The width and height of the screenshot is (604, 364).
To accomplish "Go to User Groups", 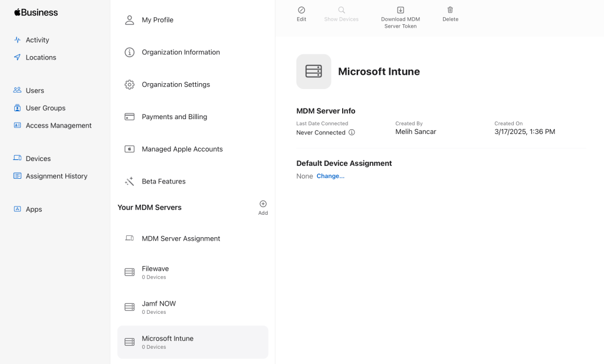I will click(x=45, y=108).
